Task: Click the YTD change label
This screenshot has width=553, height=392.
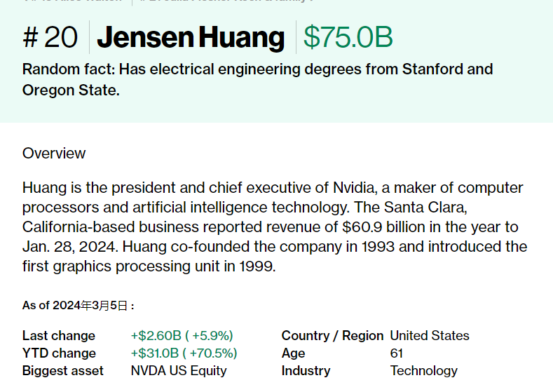Action: coord(59,353)
